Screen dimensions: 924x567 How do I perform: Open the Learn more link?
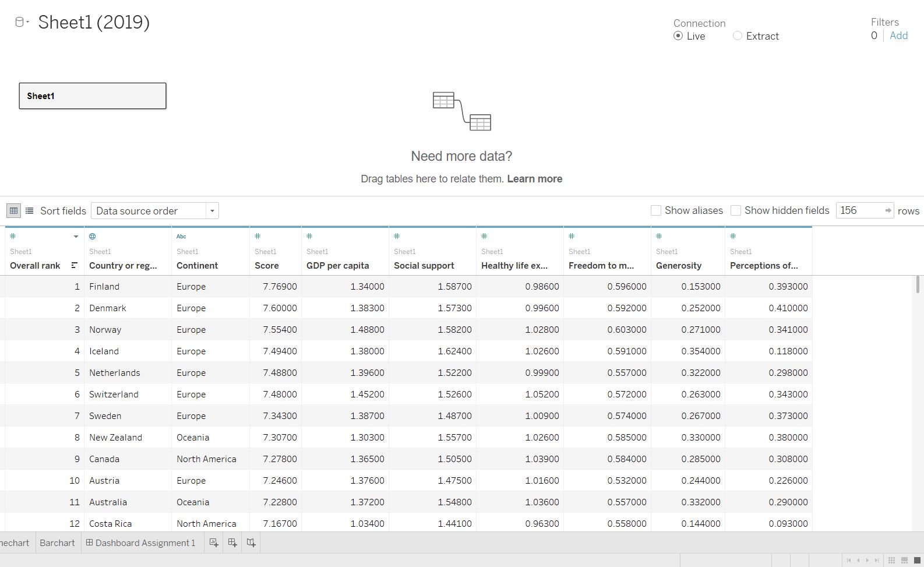coord(534,179)
